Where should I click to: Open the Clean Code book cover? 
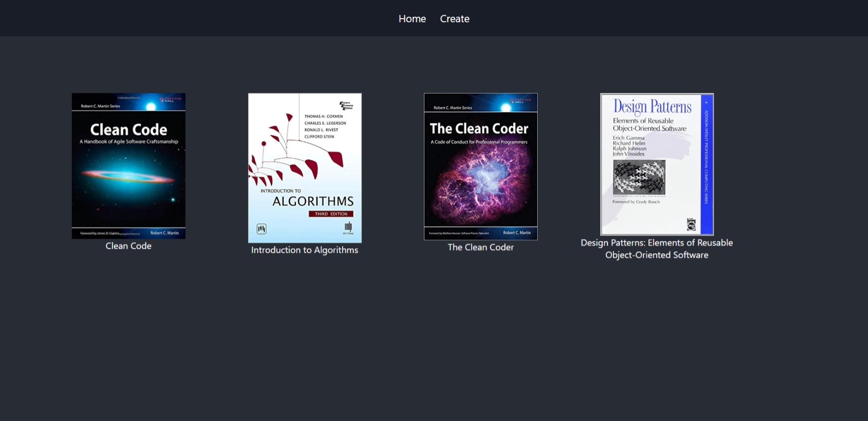click(x=129, y=166)
